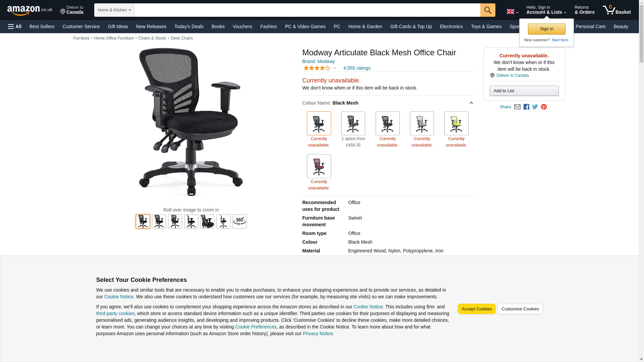Click into the search input field

pos(307,10)
